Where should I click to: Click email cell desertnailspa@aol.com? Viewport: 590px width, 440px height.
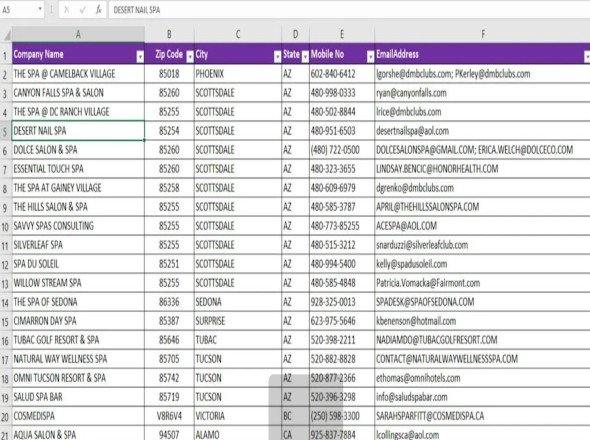point(482,131)
